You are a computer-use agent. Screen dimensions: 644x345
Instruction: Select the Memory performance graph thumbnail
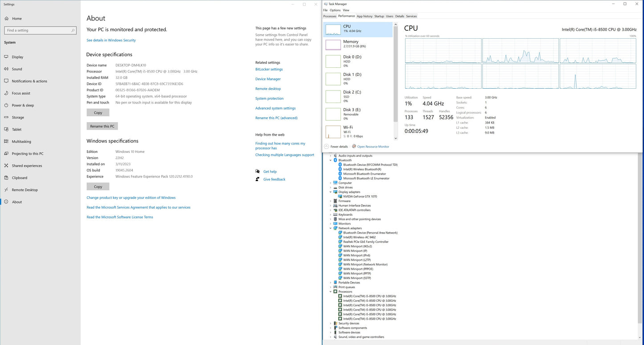point(333,45)
